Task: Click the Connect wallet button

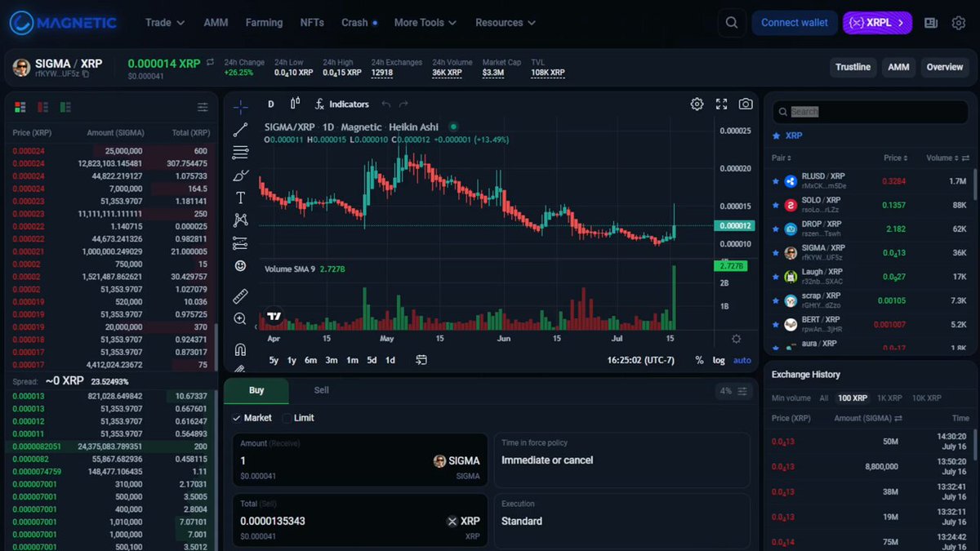Action: point(795,23)
